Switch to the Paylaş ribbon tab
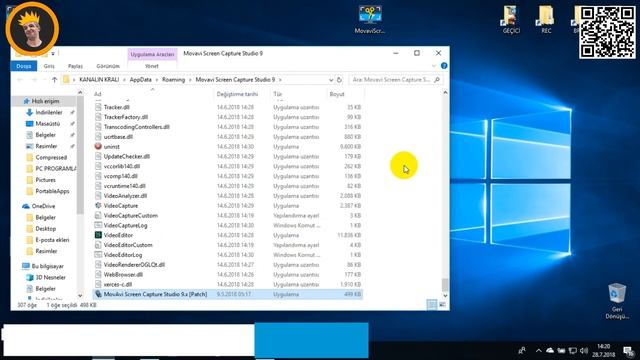Image resolution: width=640 pixels, height=360 pixels. [x=75, y=66]
